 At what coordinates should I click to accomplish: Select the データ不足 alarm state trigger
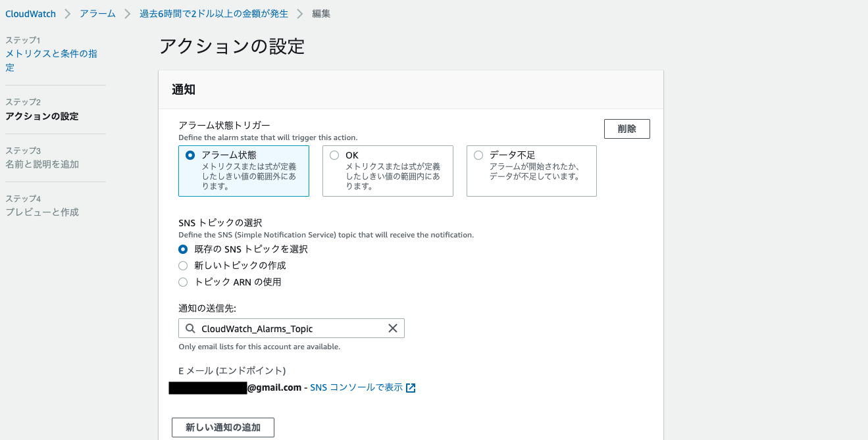point(478,155)
